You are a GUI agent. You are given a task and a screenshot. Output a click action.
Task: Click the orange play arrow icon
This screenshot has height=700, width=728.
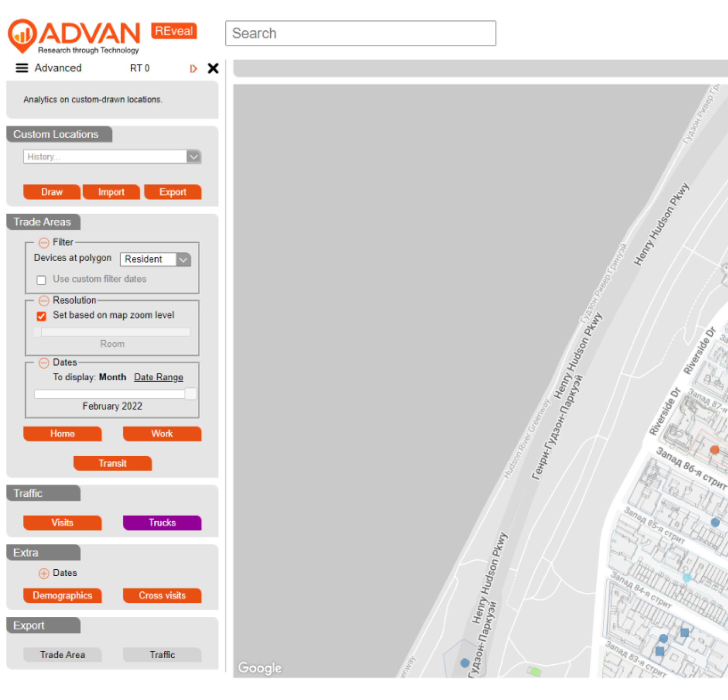tap(193, 68)
